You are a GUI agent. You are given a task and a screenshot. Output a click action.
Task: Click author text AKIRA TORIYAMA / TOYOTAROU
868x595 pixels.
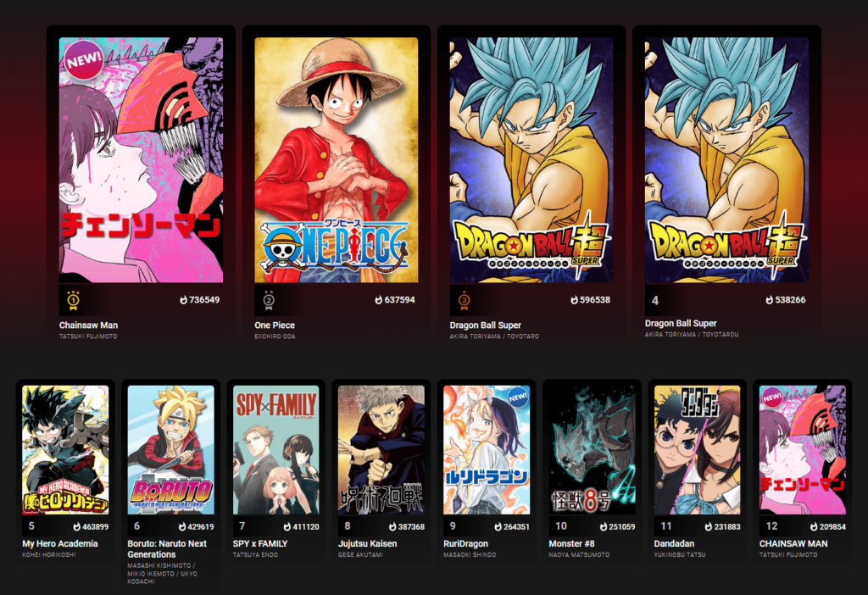point(692,334)
